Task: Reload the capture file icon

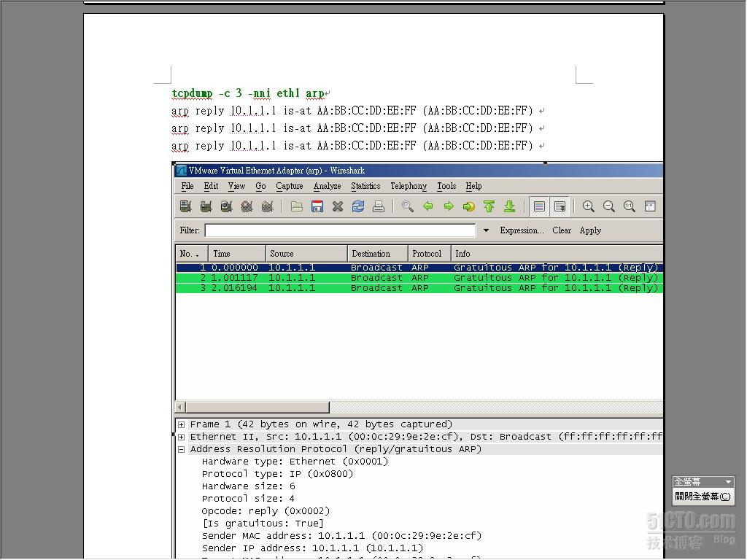Action: [358, 206]
